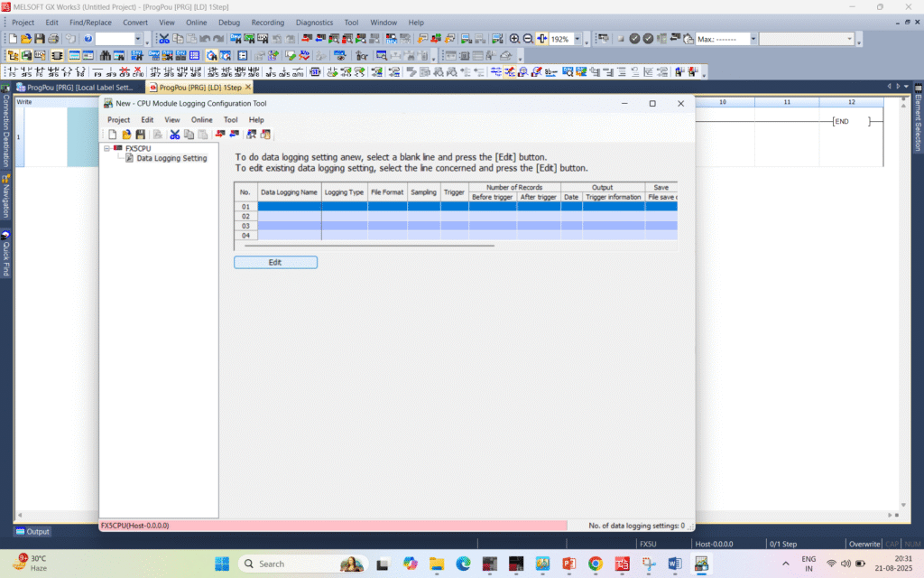Open the Output panel at bottom left
Screen dimensions: 924x578
click(33, 531)
